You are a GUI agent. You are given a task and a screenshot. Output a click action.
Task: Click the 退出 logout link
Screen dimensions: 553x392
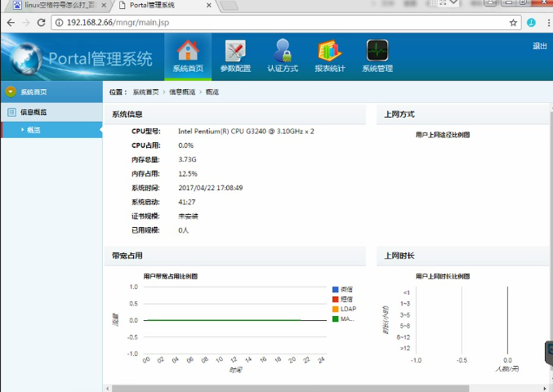[x=539, y=46]
